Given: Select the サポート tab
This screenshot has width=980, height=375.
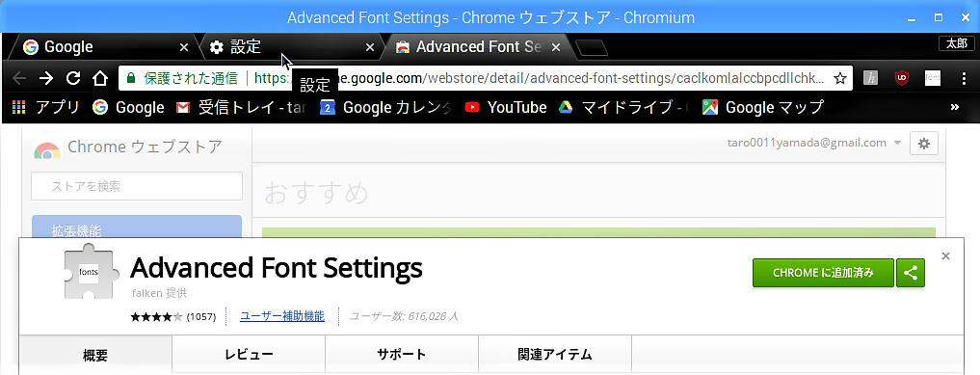Looking at the screenshot, I should 402,355.
